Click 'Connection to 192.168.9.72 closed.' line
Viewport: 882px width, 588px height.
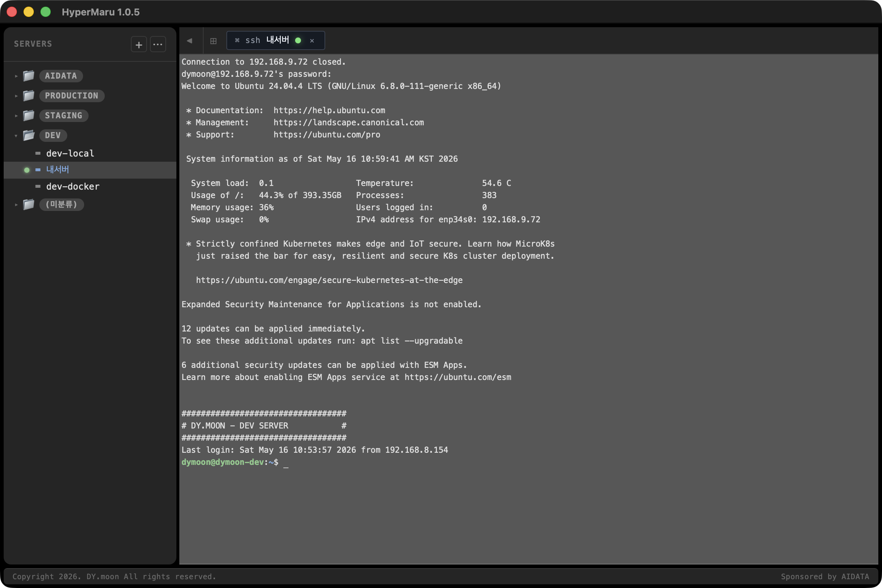coord(263,62)
